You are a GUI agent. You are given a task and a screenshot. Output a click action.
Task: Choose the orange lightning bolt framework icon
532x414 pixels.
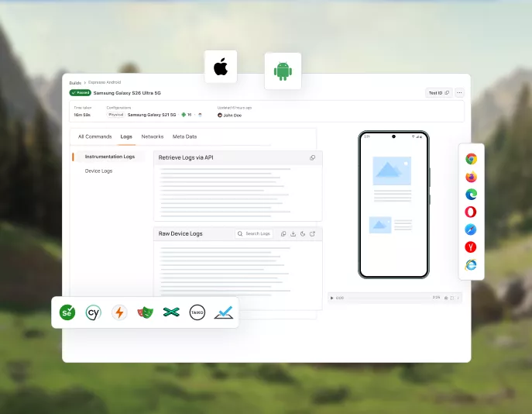(x=119, y=312)
